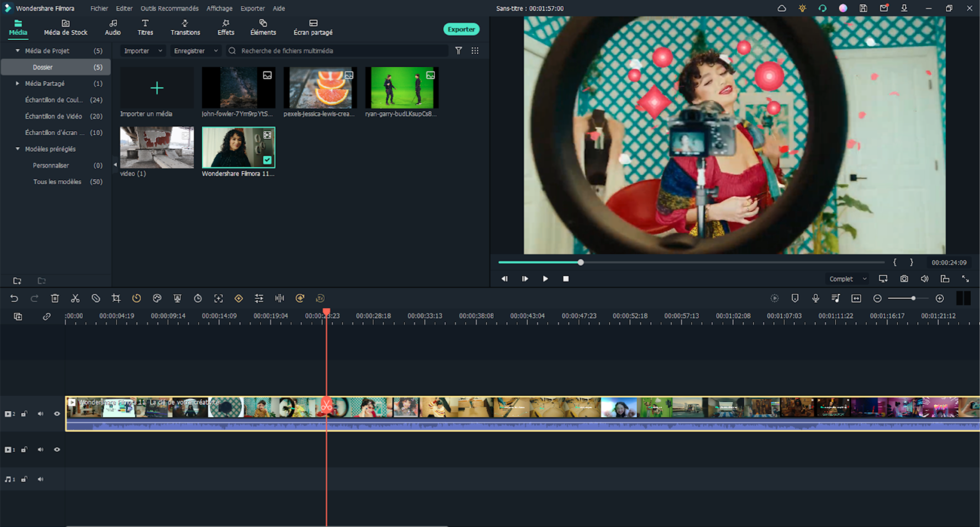Click the Enregistrer voix off microphone icon

[x=816, y=298]
